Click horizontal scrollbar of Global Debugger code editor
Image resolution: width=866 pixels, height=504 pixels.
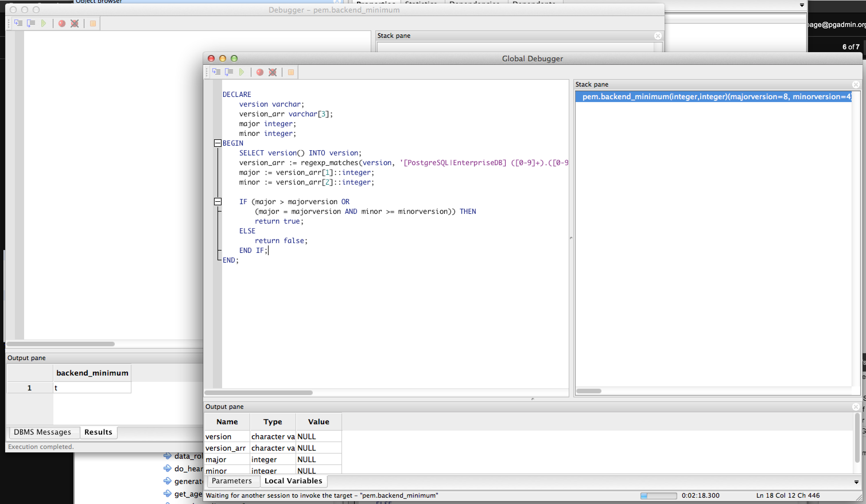tap(259, 392)
